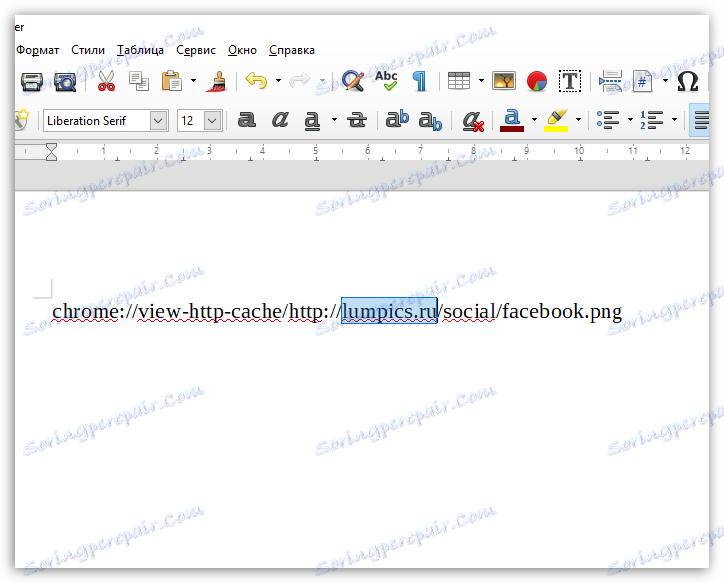Expand font size dropdown list

(212, 121)
